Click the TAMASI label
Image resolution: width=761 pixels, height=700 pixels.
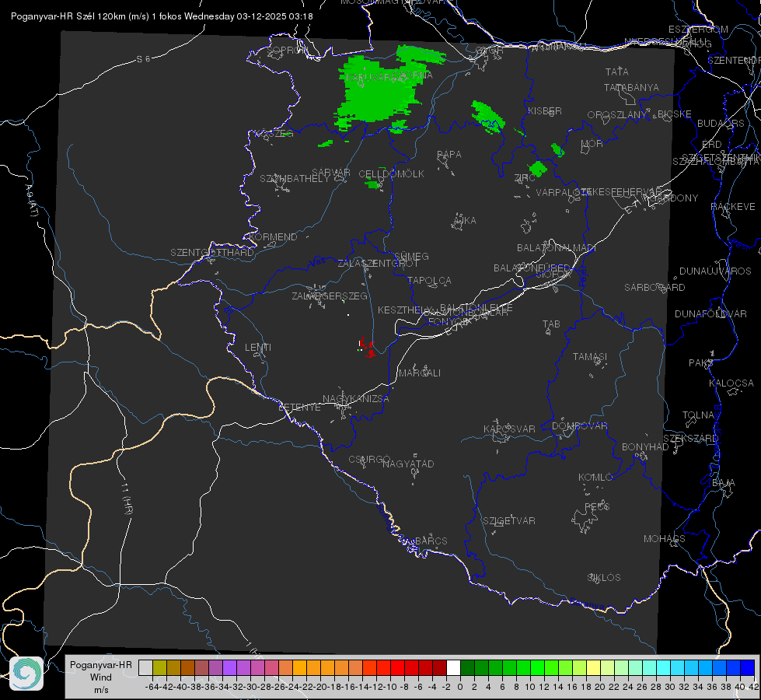click(x=590, y=356)
